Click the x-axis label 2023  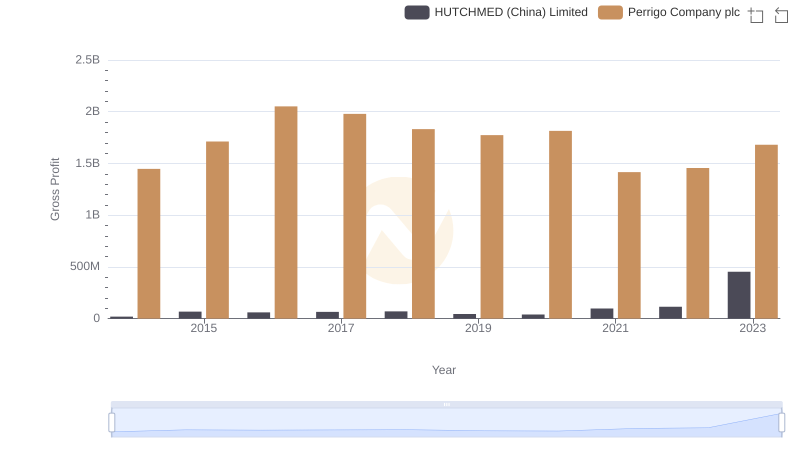click(753, 328)
